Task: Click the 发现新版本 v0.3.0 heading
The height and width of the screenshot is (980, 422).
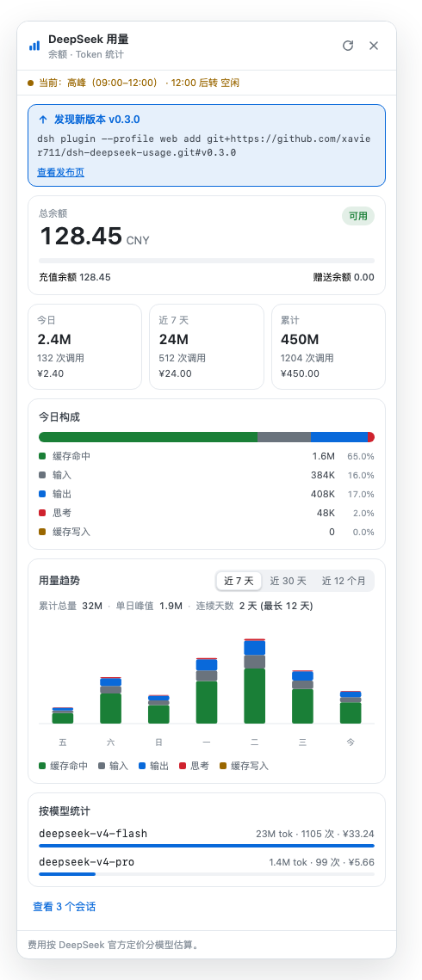Action: pos(97,120)
